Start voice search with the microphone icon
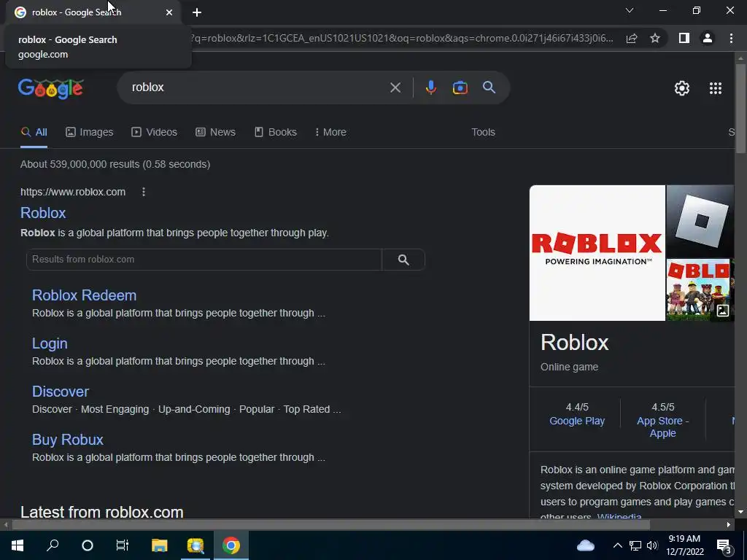The image size is (747, 560). (430, 87)
